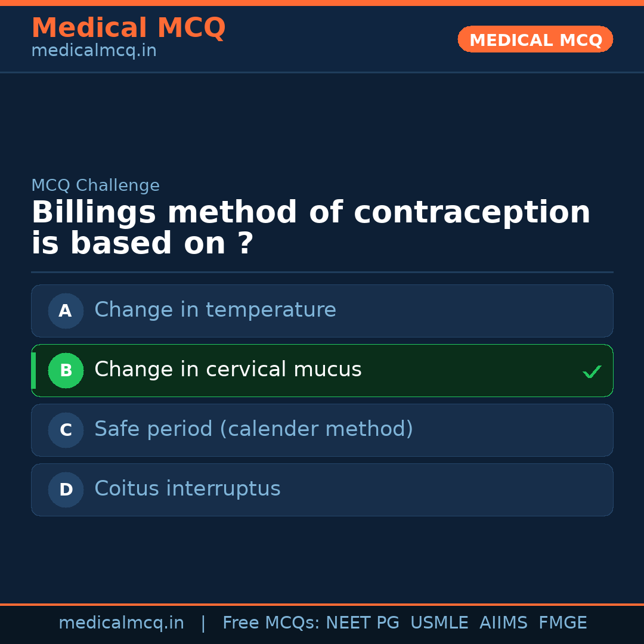Click the 'MCQ Challenge' label
This screenshot has width=644, height=644.
(95, 185)
